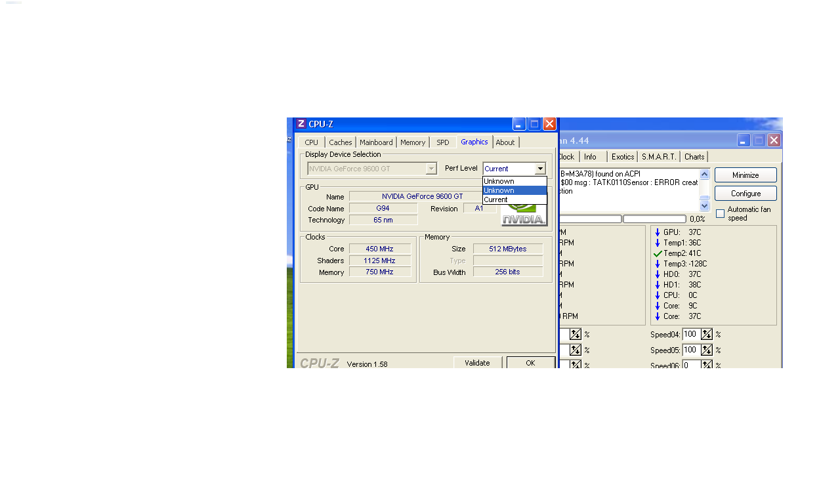Open the S.M.A.R.T. tab in SpeedFan
This screenshot has width=840, height=504.
tap(659, 157)
